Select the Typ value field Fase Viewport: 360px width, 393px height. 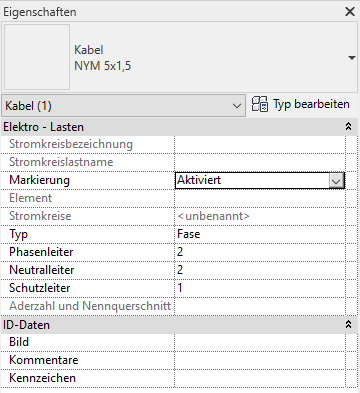(260, 234)
